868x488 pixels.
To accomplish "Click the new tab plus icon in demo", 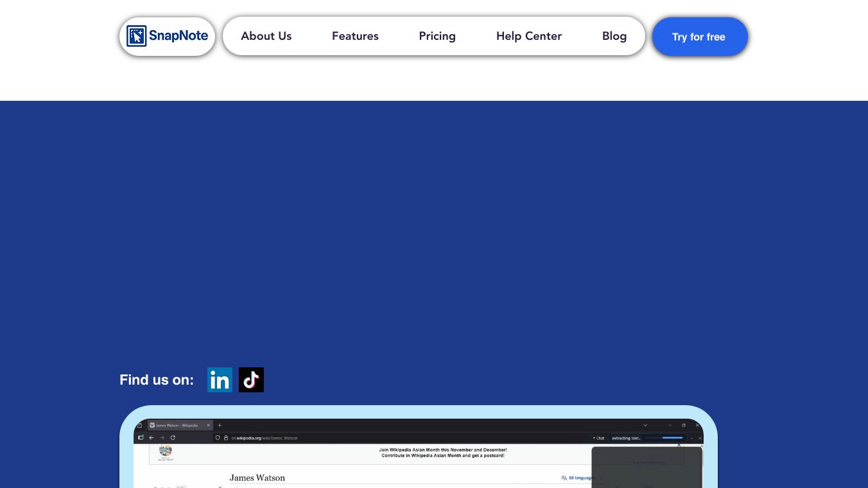I will point(220,425).
